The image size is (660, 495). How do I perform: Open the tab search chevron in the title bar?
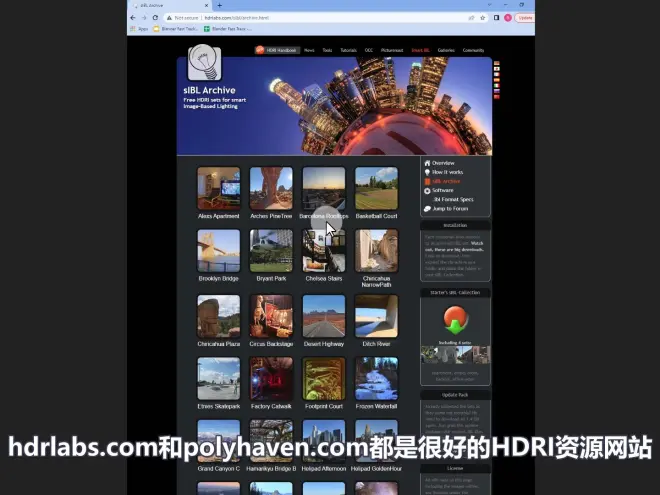[x=490, y=5]
